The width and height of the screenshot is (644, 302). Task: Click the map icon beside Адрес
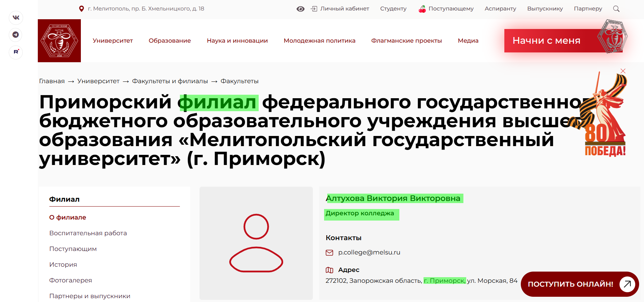[329, 270]
